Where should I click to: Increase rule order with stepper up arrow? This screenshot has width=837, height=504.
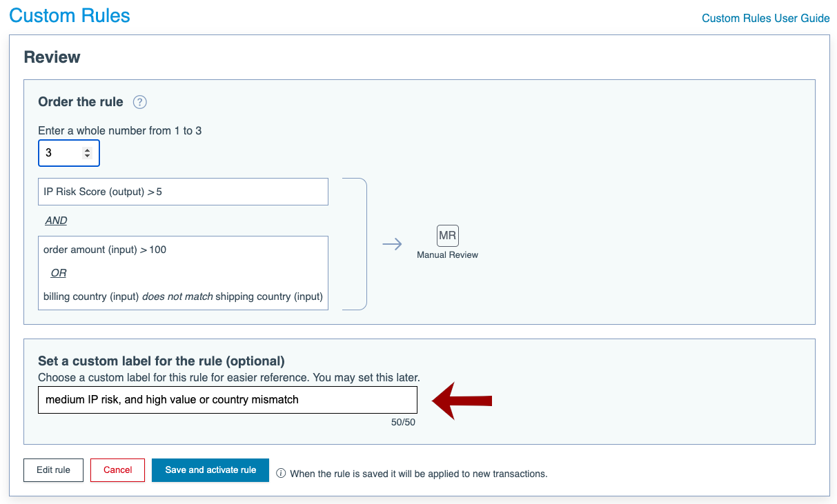coord(87,150)
